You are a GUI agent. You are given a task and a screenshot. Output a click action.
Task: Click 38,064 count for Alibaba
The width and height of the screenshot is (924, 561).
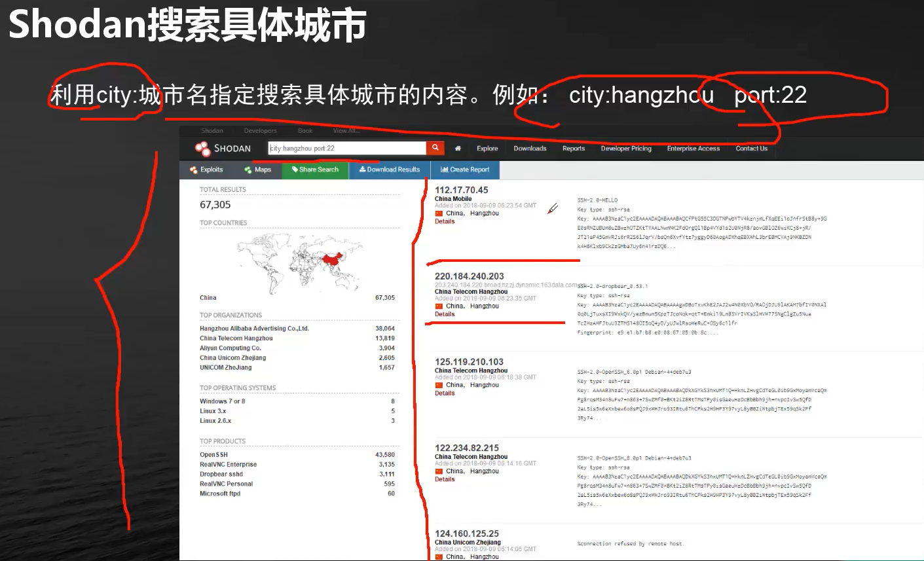click(385, 329)
